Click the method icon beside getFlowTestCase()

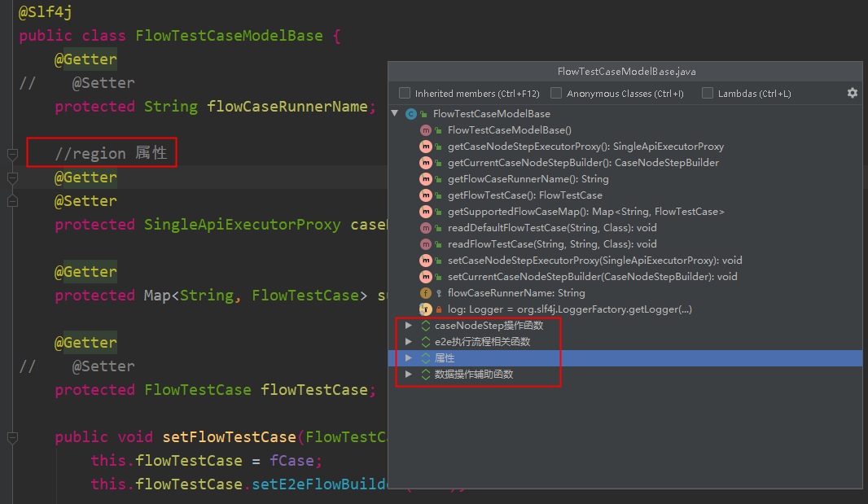click(x=425, y=195)
